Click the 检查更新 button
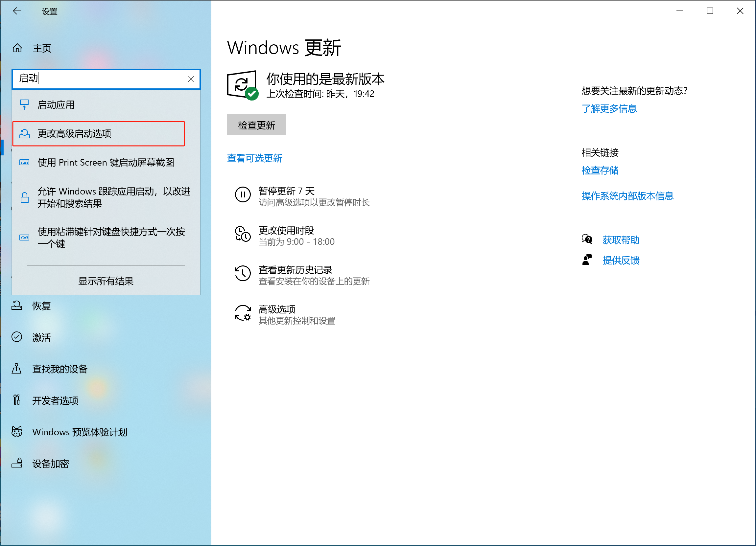The height and width of the screenshot is (546, 756). 256,125
